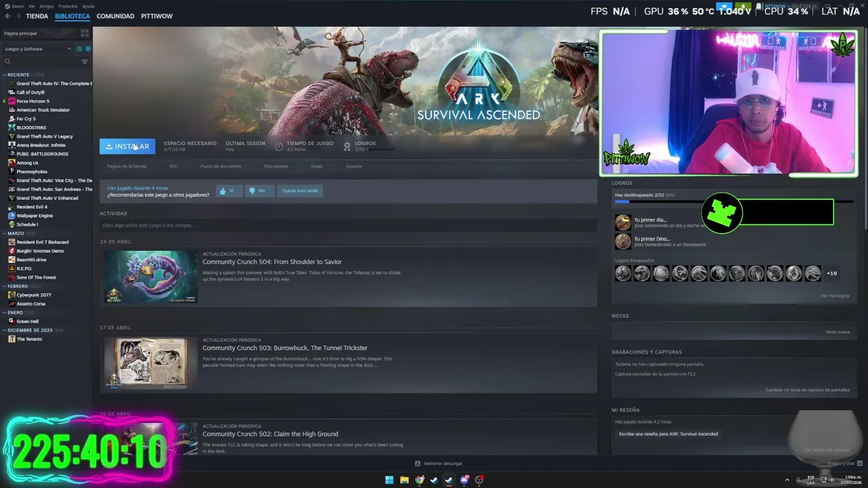The width and height of the screenshot is (868, 488).
Task: Click Escribe una reseña para ARK button
Action: tap(668, 434)
